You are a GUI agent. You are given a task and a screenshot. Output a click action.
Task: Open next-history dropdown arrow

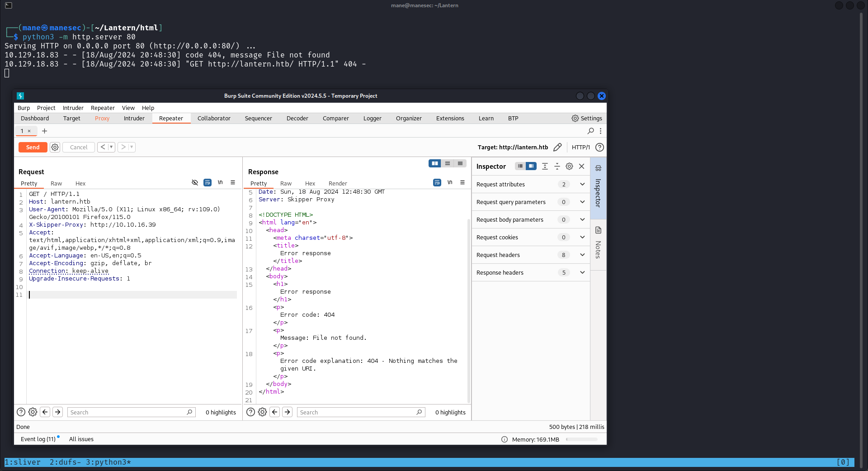point(132,147)
